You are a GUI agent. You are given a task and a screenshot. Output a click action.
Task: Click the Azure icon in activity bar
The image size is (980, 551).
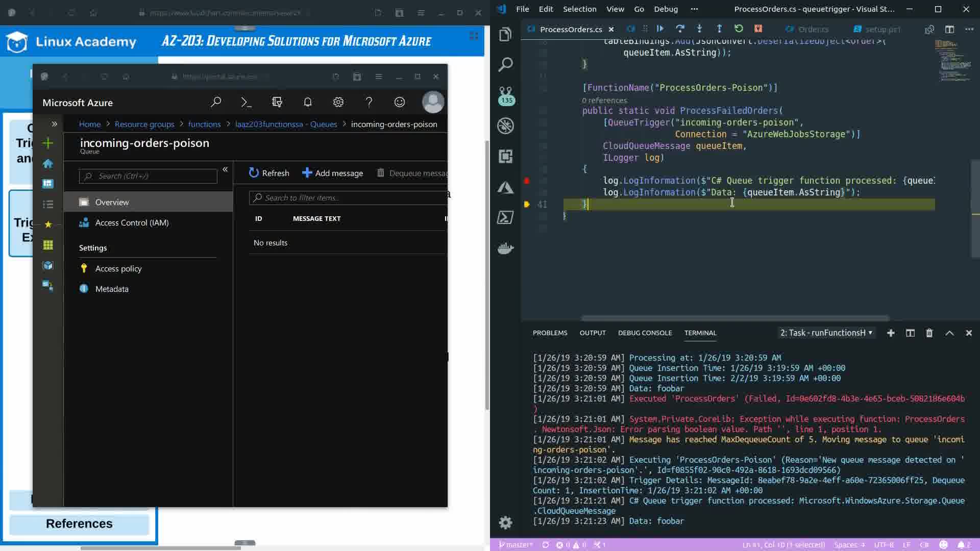coord(505,187)
